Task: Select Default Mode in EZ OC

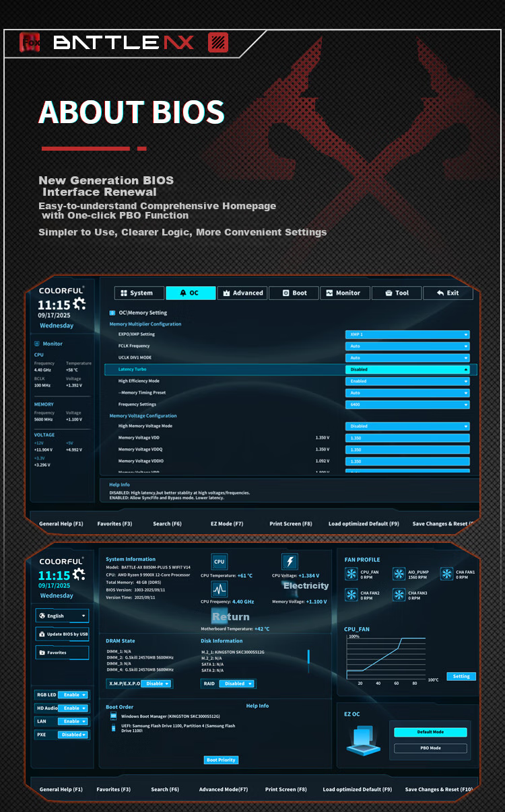Action: pyautogui.click(x=430, y=732)
